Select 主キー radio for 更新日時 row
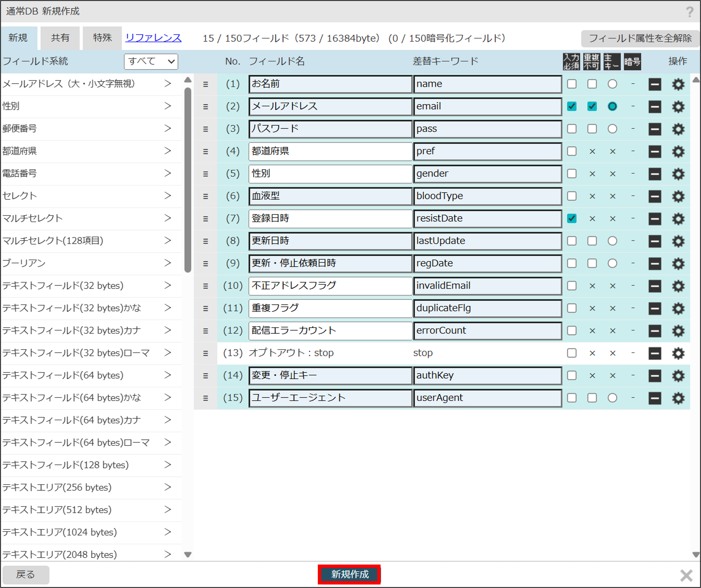Screen dimensions: 701x588 [x=612, y=241]
